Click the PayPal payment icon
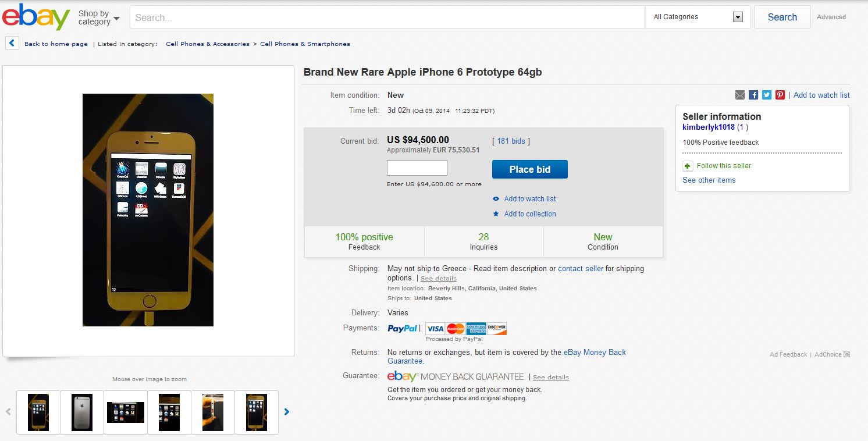868x441 pixels. click(402, 328)
